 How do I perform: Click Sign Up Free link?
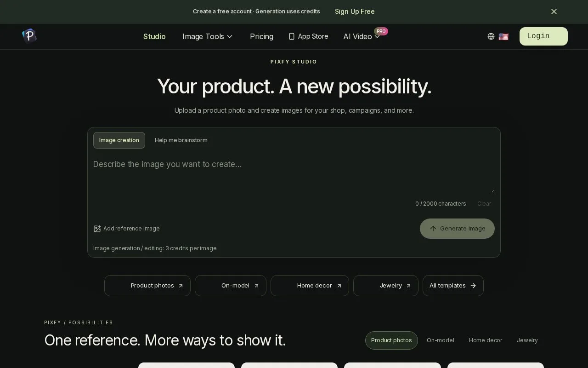(355, 11)
